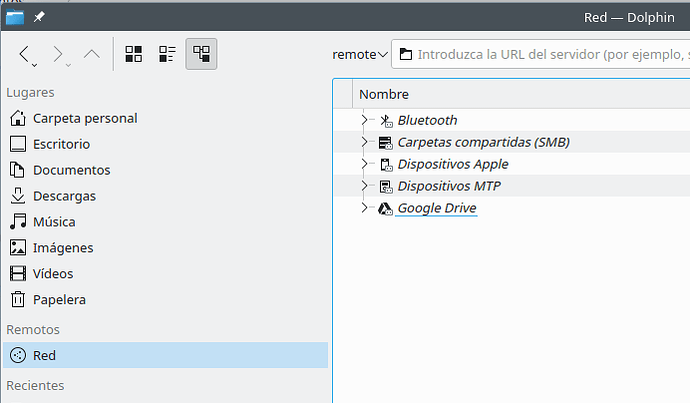Open Carpeta personal in places
Image resolution: width=690 pixels, height=403 pixels.
click(x=85, y=118)
